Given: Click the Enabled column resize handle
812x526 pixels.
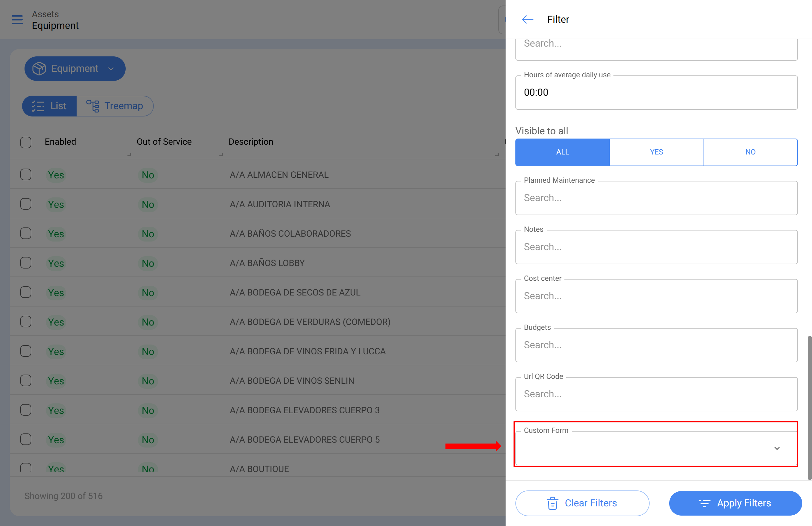Looking at the screenshot, I should point(129,154).
